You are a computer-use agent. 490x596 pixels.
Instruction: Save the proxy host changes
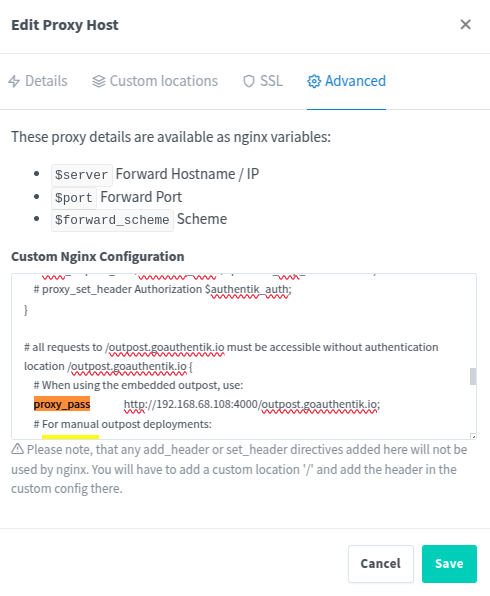click(449, 564)
